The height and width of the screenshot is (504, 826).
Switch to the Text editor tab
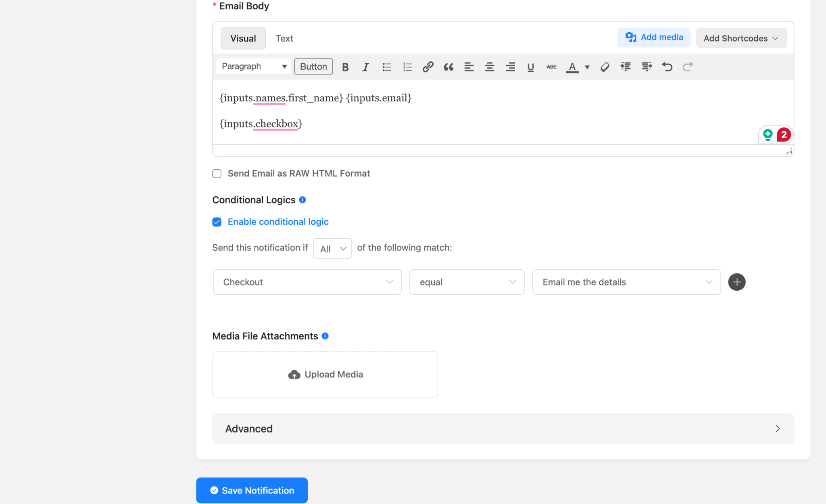(284, 38)
